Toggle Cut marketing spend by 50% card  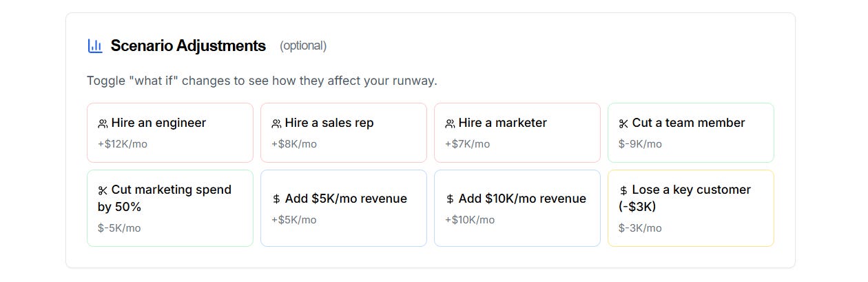point(170,208)
